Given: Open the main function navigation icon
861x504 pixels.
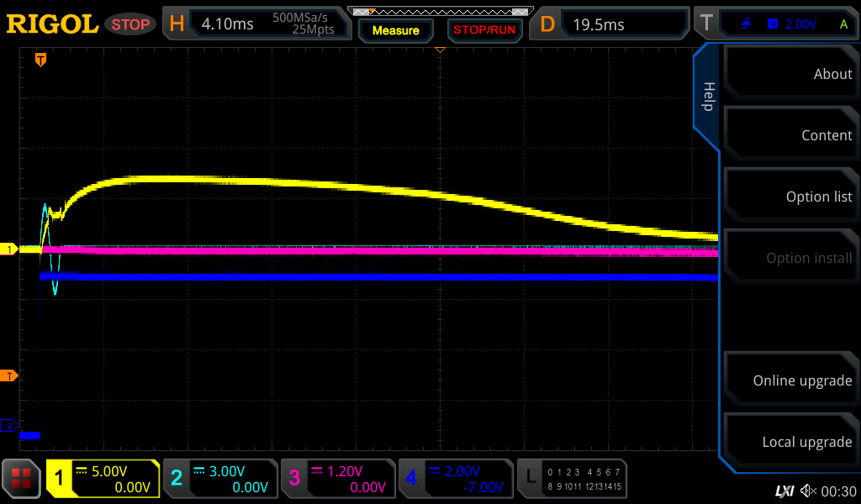Looking at the screenshot, I should tap(21, 480).
